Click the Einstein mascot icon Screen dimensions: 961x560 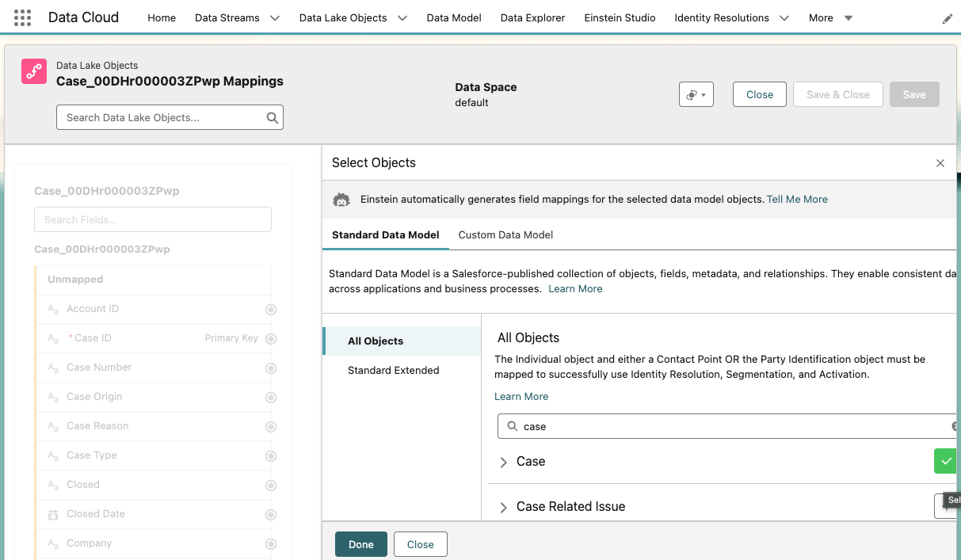(341, 200)
